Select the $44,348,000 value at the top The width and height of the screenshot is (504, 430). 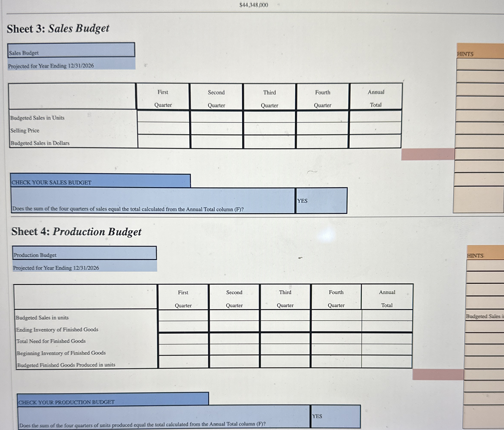tap(254, 5)
